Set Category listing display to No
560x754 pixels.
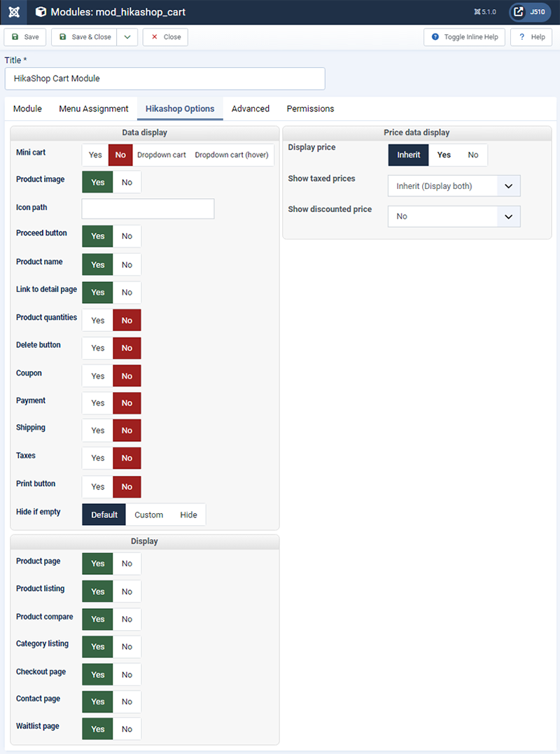[x=127, y=647]
